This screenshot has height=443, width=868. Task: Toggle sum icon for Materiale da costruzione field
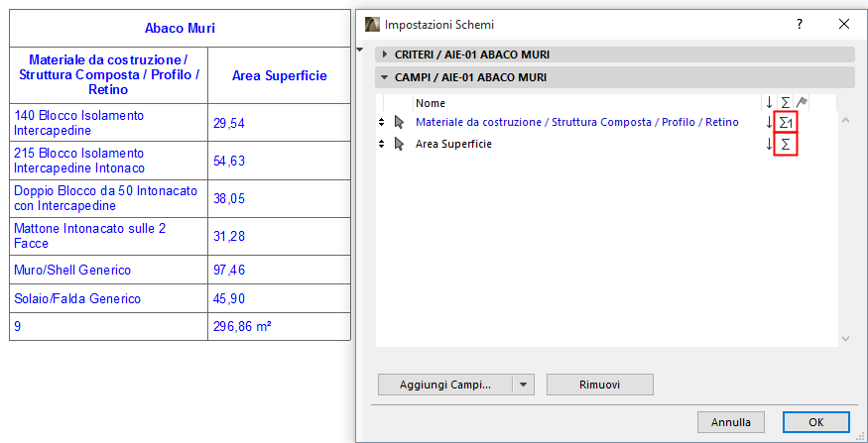785,123
